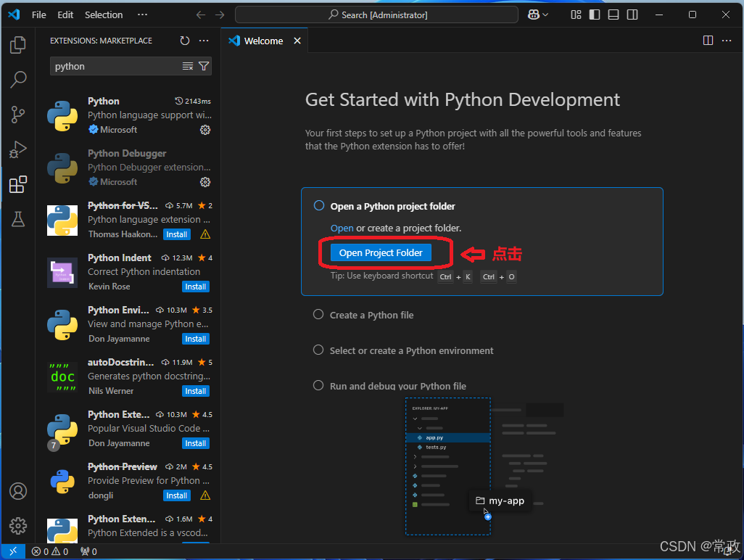Open gear settings for Python Debugger extension
744x560 pixels.
[x=205, y=182]
